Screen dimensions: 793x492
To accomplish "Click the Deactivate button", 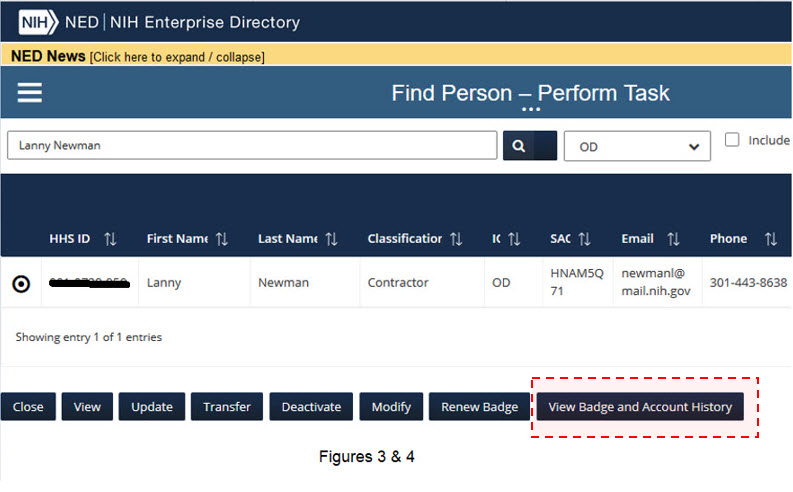I will pyautogui.click(x=311, y=407).
